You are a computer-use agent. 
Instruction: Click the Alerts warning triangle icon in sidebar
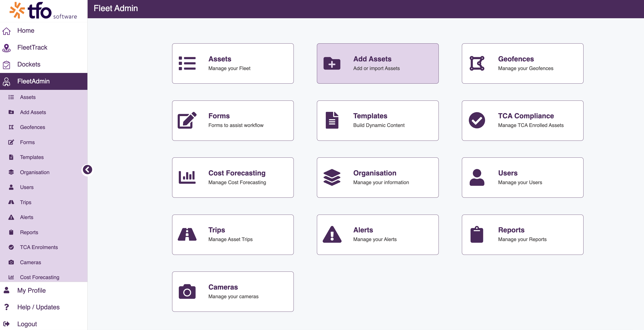(x=11, y=217)
